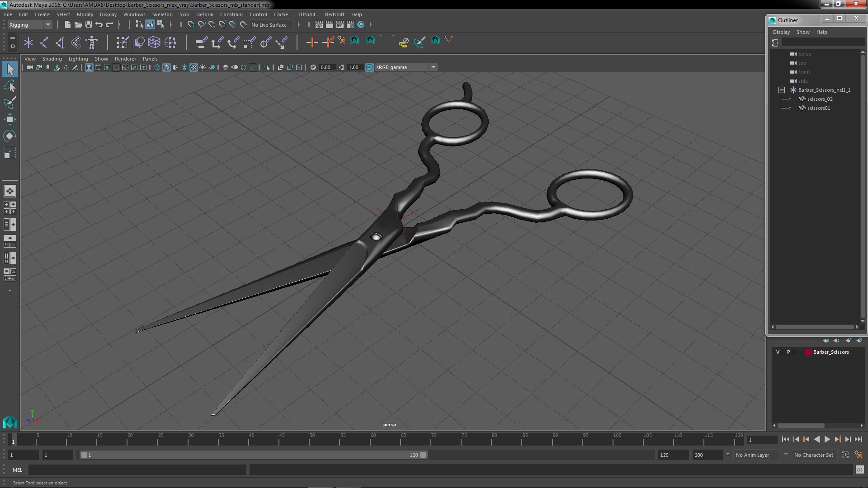Click the Create Lattice shelf icon

coord(154,42)
